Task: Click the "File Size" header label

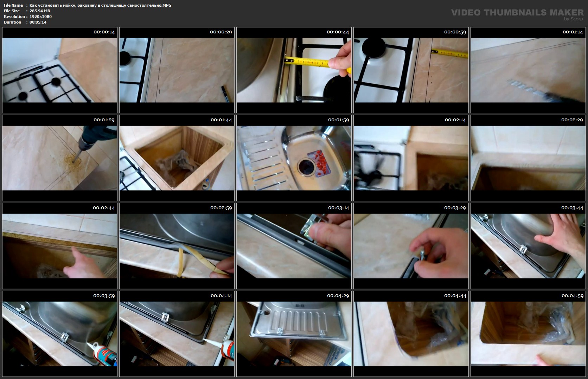Action: (12, 11)
